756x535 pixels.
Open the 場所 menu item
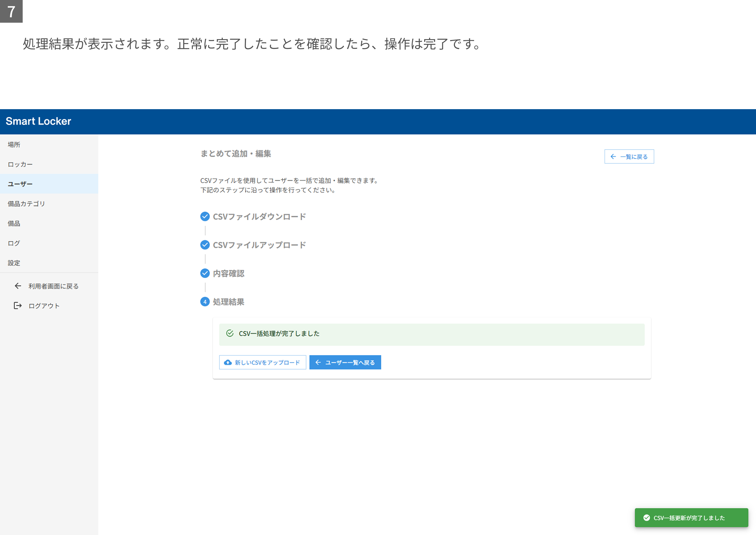click(49, 145)
